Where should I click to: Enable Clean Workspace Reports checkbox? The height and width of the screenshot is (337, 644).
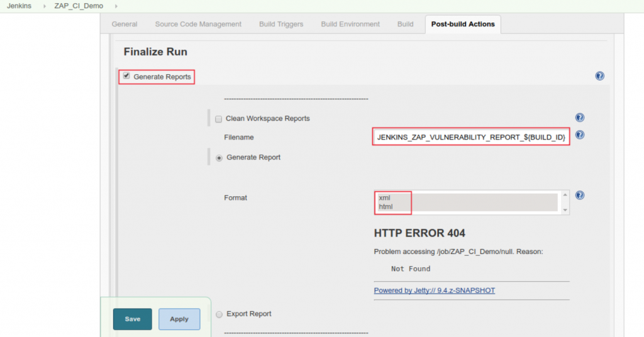point(218,119)
